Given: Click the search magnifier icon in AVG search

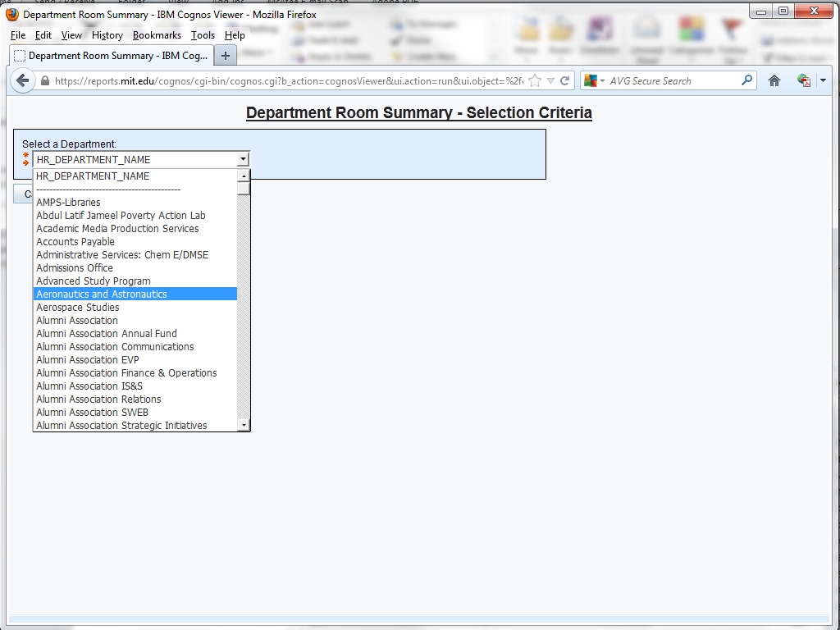Looking at the screenshot, I should pos(746,80).
